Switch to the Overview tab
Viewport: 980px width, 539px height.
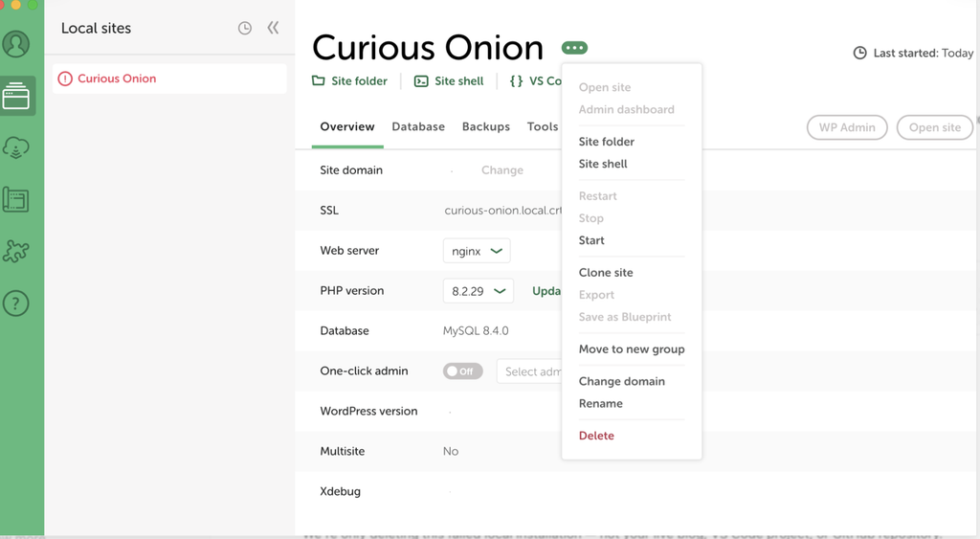point(347,127)
